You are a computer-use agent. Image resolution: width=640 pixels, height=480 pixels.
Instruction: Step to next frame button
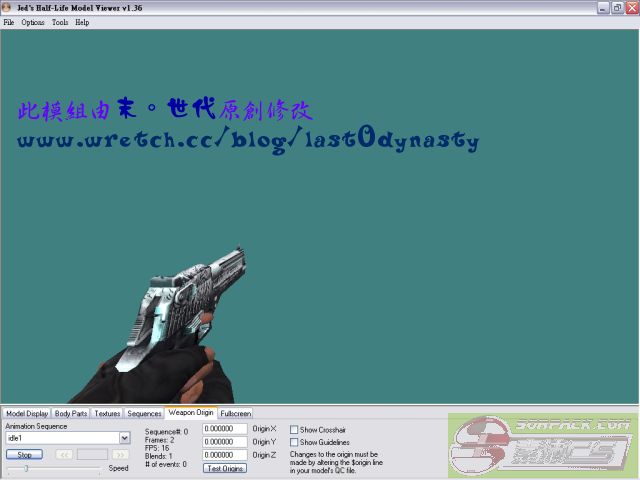[x=120, y=455]
